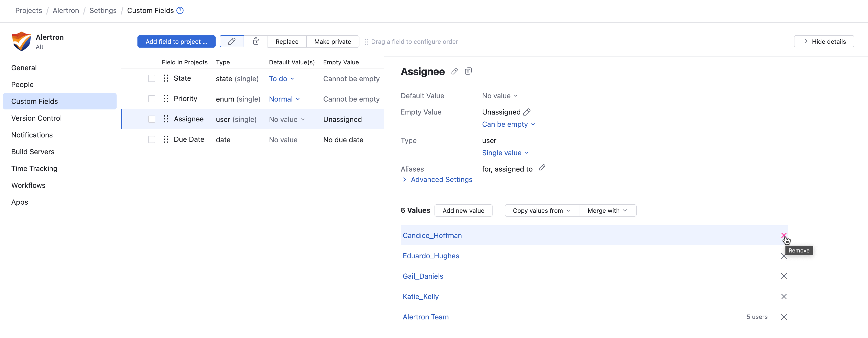This screenshot has width=868, height=338.
Task: Open the Assignee row No value dropdown
Action: tap(287, 119)
